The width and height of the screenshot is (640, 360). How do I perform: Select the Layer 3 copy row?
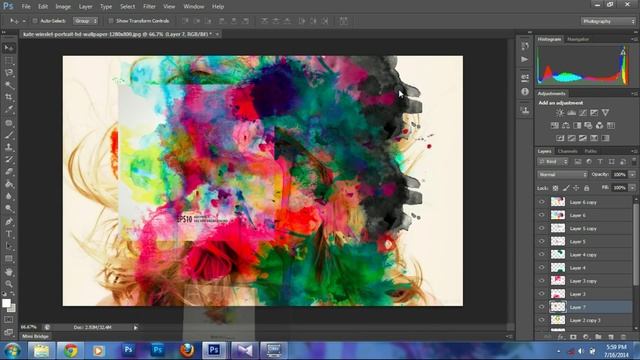click(584, 281)
